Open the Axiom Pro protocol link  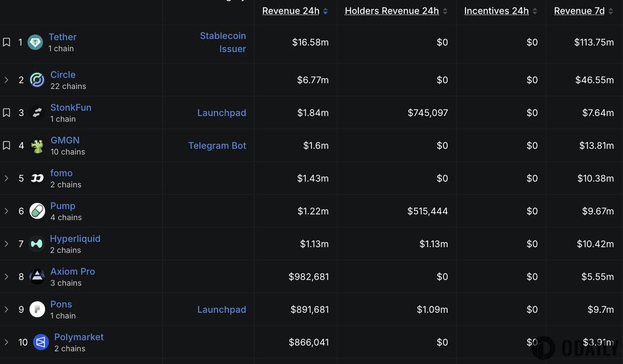[73, 271]
